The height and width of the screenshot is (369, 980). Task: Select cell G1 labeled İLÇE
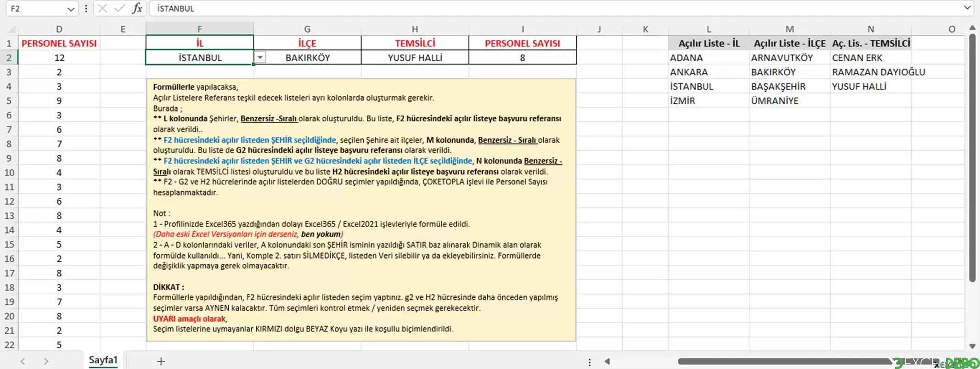[307, 43]
